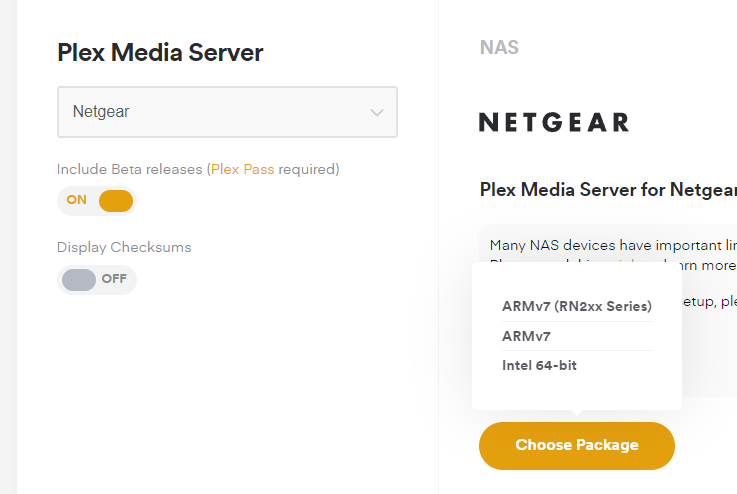Click the gray knob of the checksums toggle

pos(79,279)
